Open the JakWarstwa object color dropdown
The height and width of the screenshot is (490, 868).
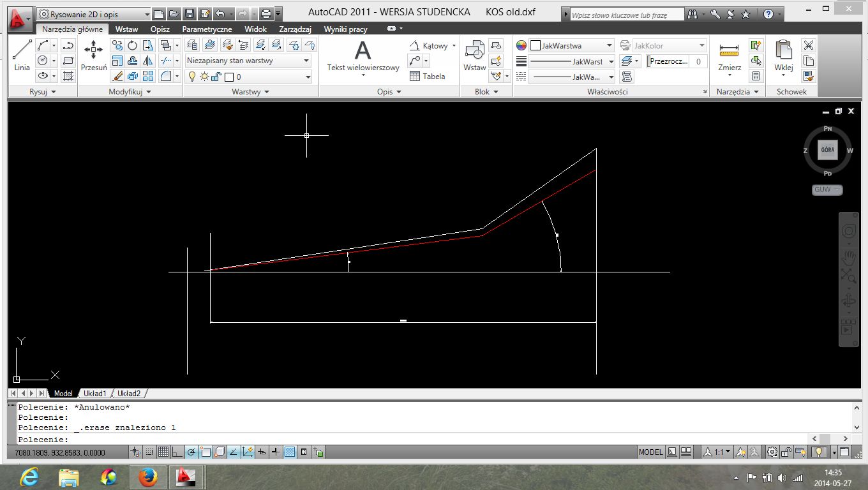(x=572, y=45)
